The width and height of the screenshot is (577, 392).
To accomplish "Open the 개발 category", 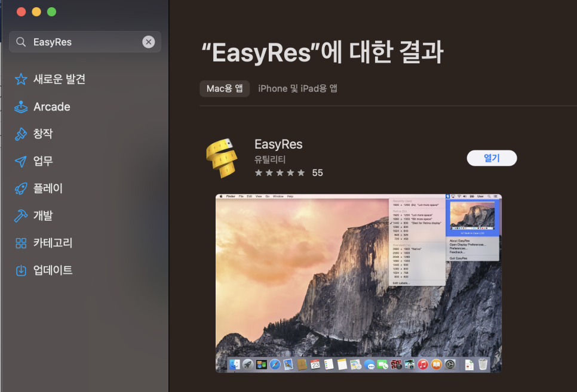I will (43, 215).
